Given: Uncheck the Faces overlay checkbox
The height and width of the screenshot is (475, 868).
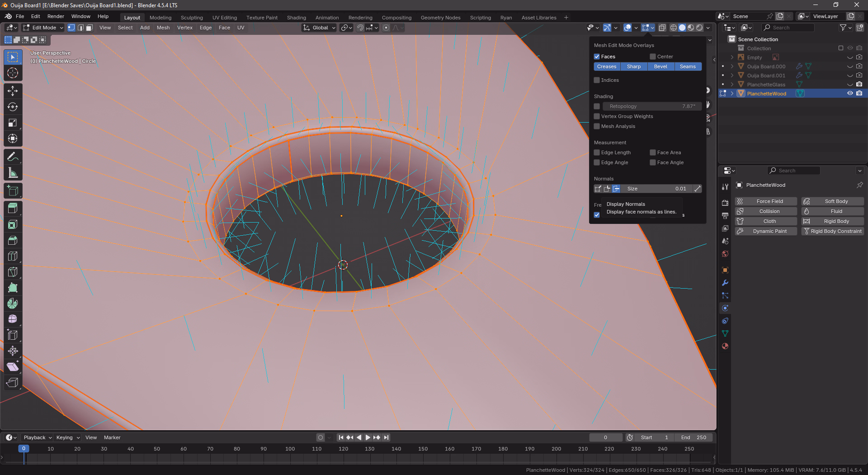Looking at the screenshot, I should coord(597,57).
